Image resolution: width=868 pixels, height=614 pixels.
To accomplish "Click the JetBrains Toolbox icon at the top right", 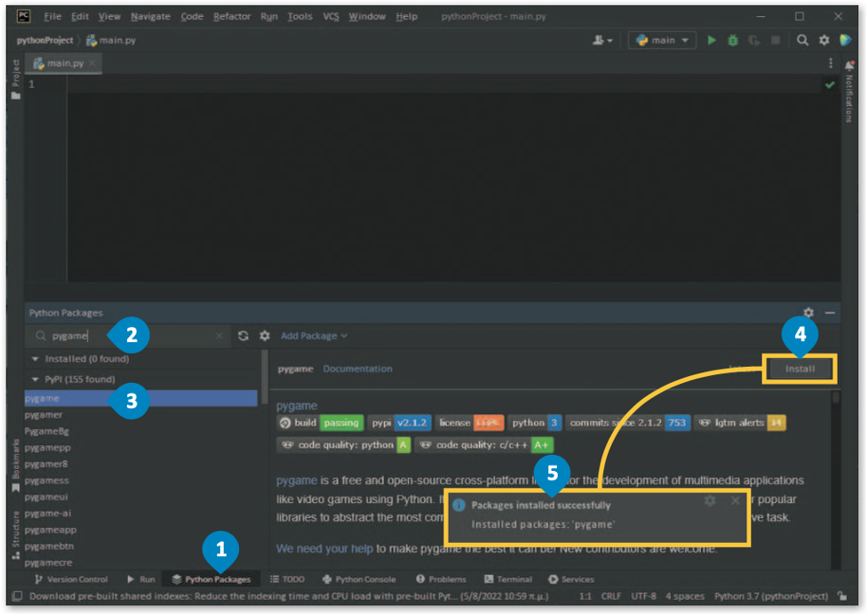I will tap(845, 40).
